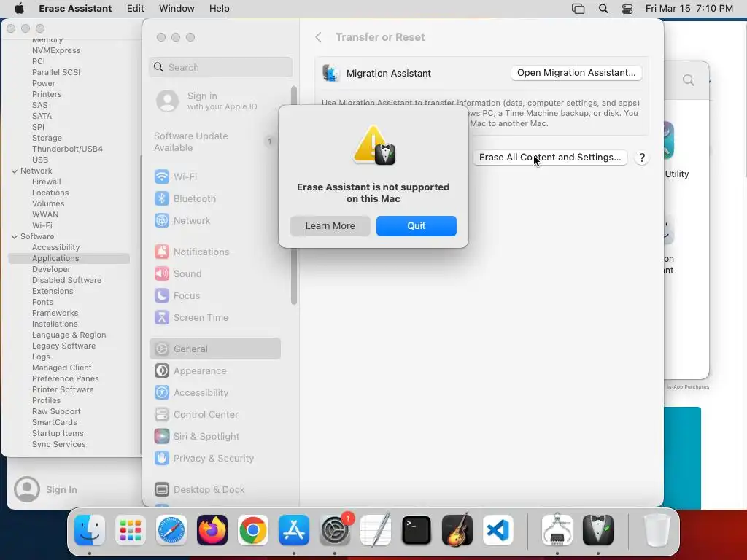This screenshot has width=747, height=560.
Task: Click search magnifier in background App Store window
Action: [689, 80]
